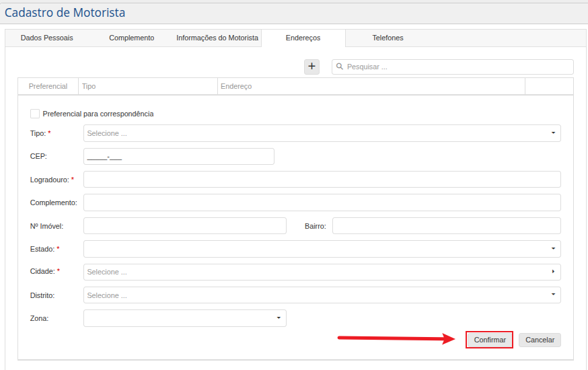Open the Zona dropdown
The width and height of the screenshot is (588, 370).
click(x=184, y=318)
